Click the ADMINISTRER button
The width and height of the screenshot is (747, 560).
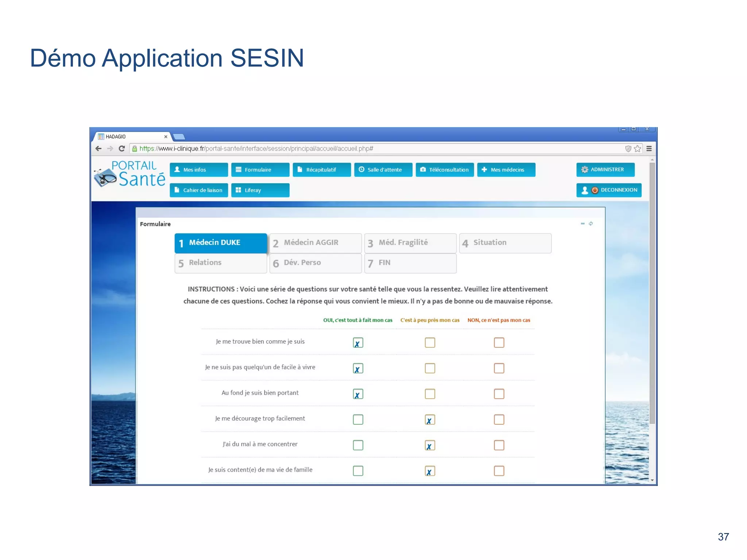click(x=605, y=170)
